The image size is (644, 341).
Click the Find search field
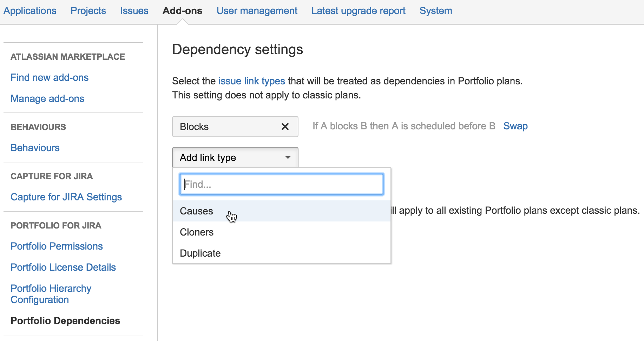click(281, 184)
